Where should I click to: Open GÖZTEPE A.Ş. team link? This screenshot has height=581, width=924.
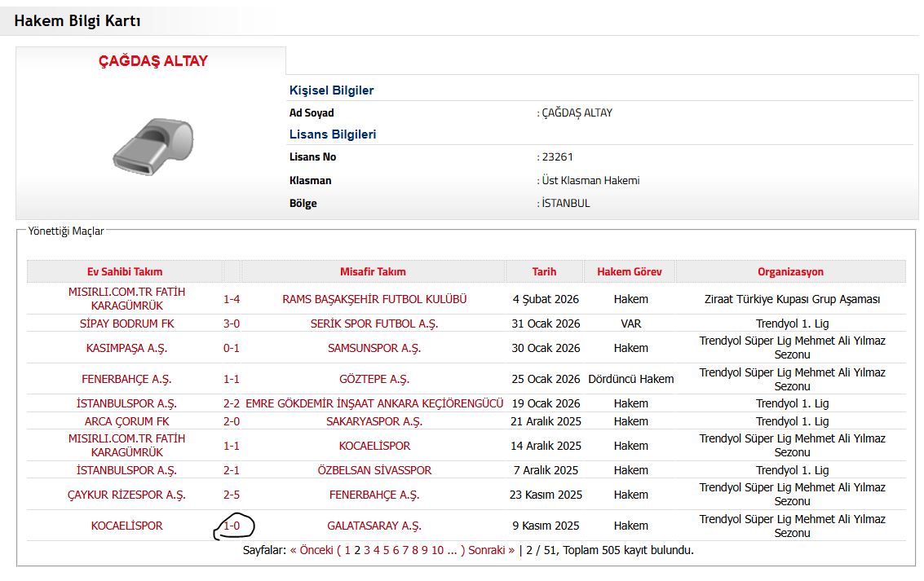click(x=374, y=379)
